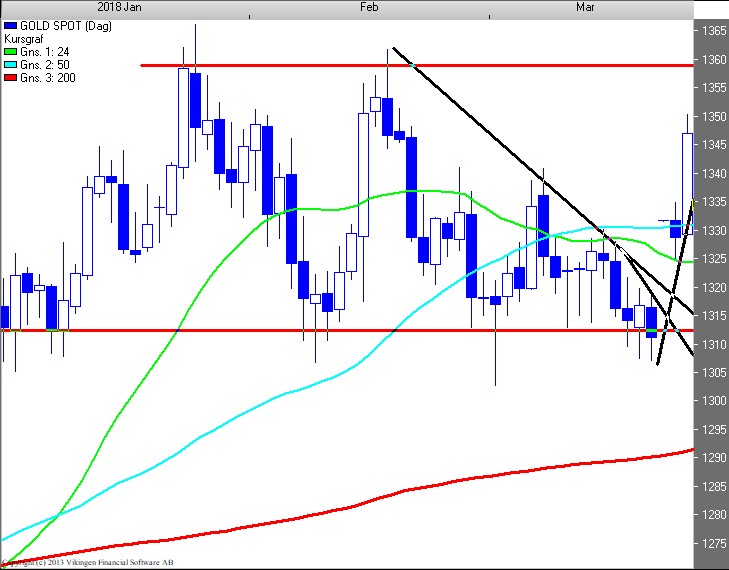
Task: Click the green Gns. 1: 24 swatch
Action: [10, 52]
